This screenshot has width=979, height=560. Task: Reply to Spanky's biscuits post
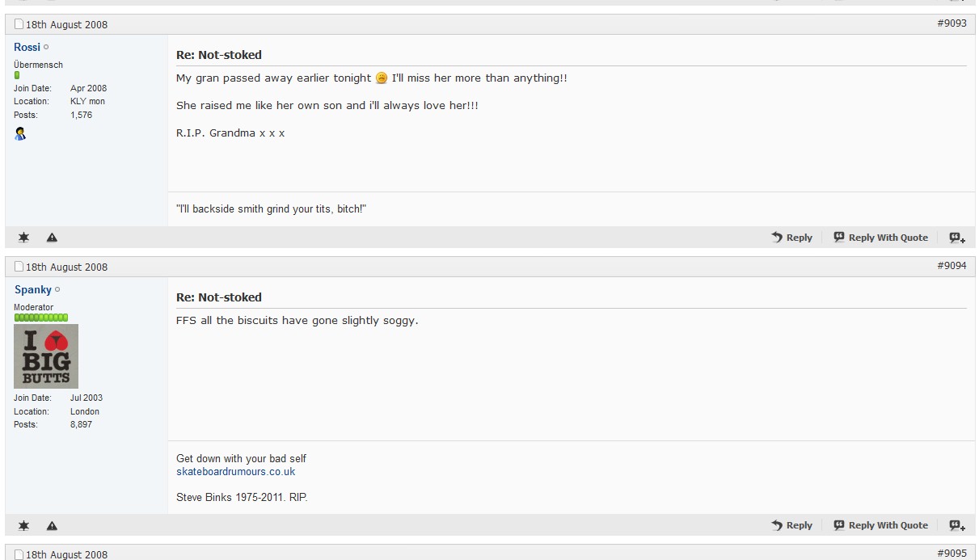click(791, 525)
